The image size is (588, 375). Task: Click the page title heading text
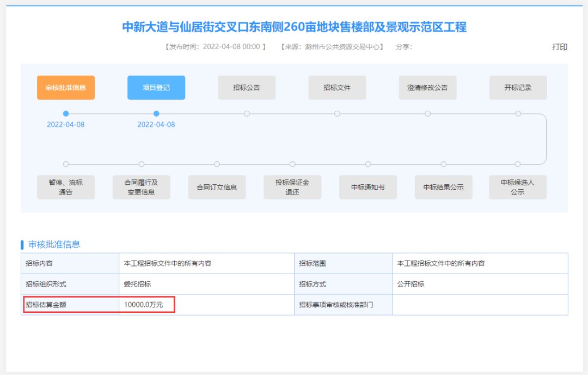pos(294,27)
